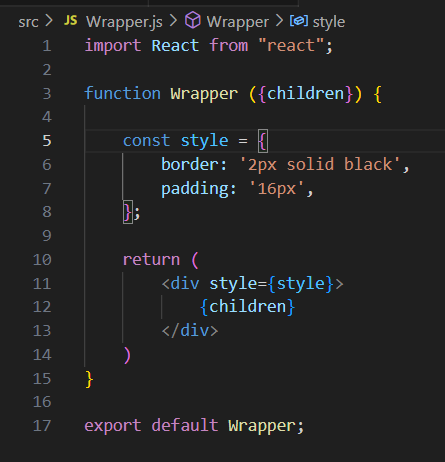
Task: Click the 'export' keyword on line 17
Action: (113, 426)
